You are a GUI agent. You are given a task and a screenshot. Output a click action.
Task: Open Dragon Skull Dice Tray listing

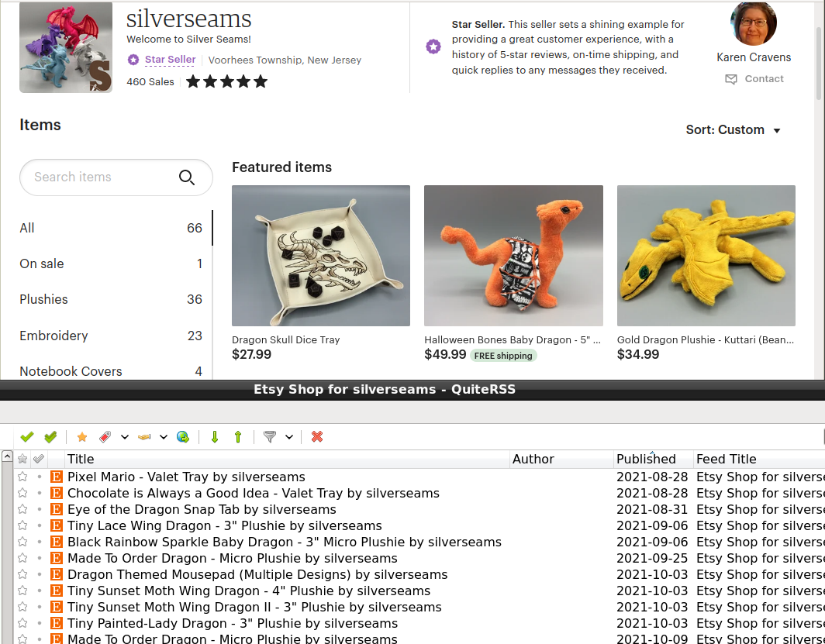[285, 340]
